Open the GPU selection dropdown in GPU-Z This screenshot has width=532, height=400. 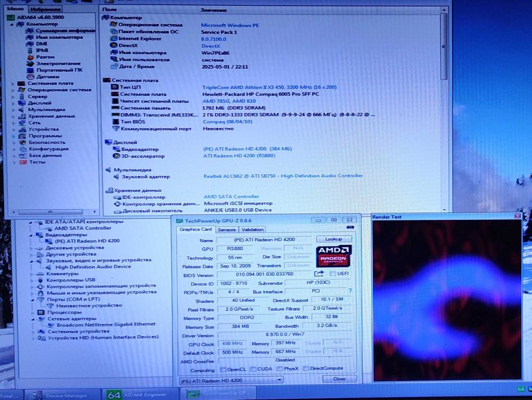tap(280, 379)
